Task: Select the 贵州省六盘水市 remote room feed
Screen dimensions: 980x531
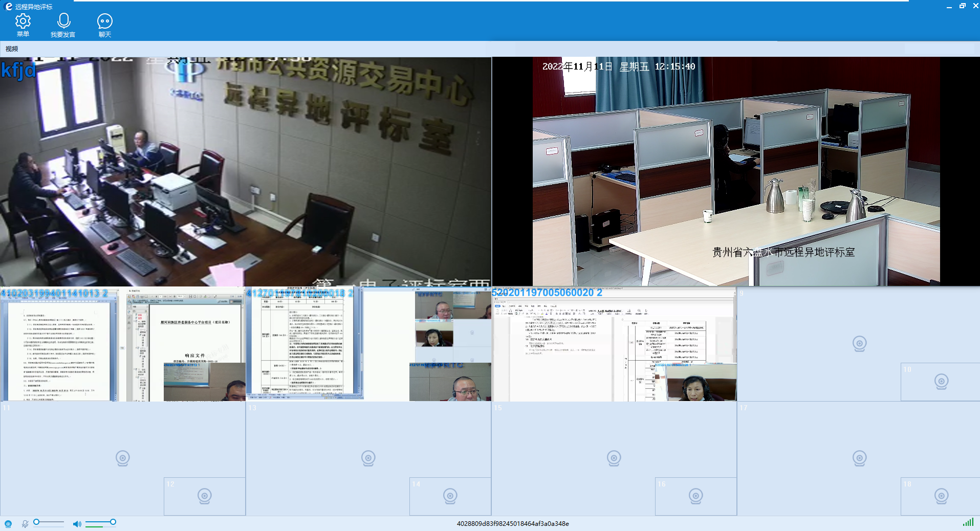Action: (x=736, y=171)
